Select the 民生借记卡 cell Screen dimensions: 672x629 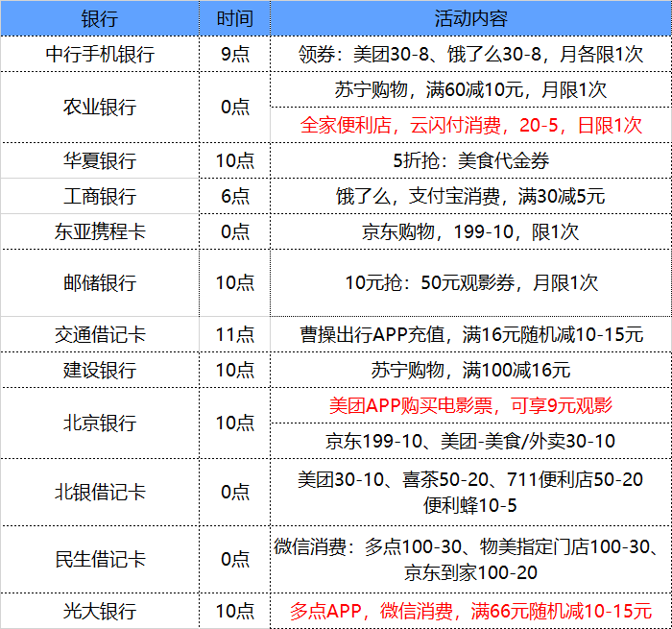point(100,560)
